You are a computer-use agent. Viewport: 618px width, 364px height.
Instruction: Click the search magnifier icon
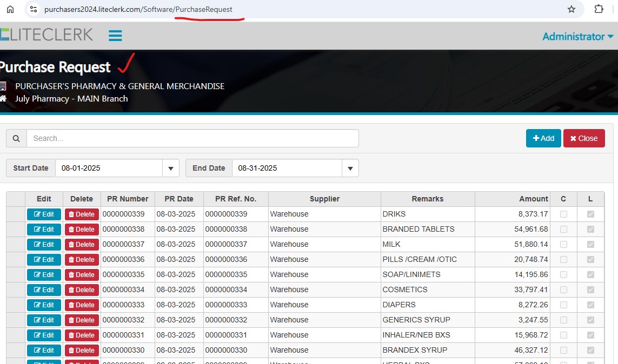click(x=16, y=138)
